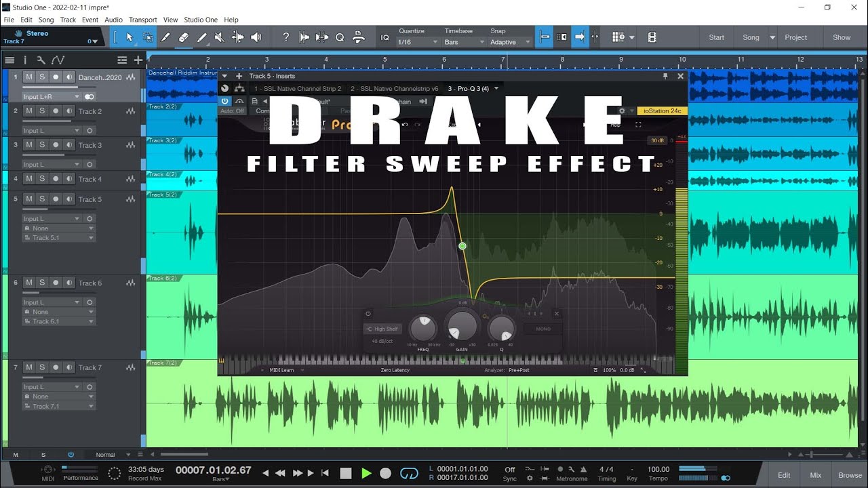This screenshot has height=488, width=868.
Task: Open the video player filmstrip icon
Action: [x=652, y=37]
